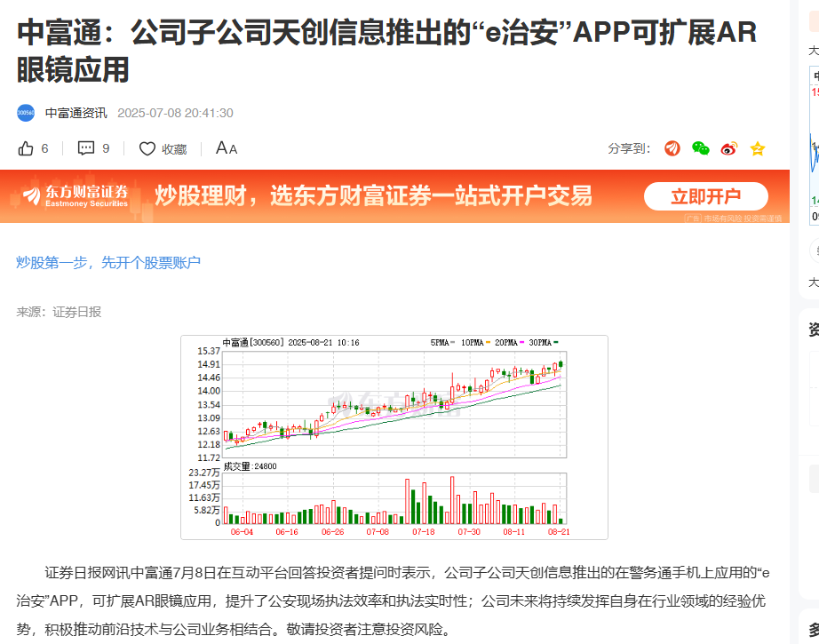Screen dimensions: 819x644
Task: Share to WeChat icon
Action: coord(701,148)
